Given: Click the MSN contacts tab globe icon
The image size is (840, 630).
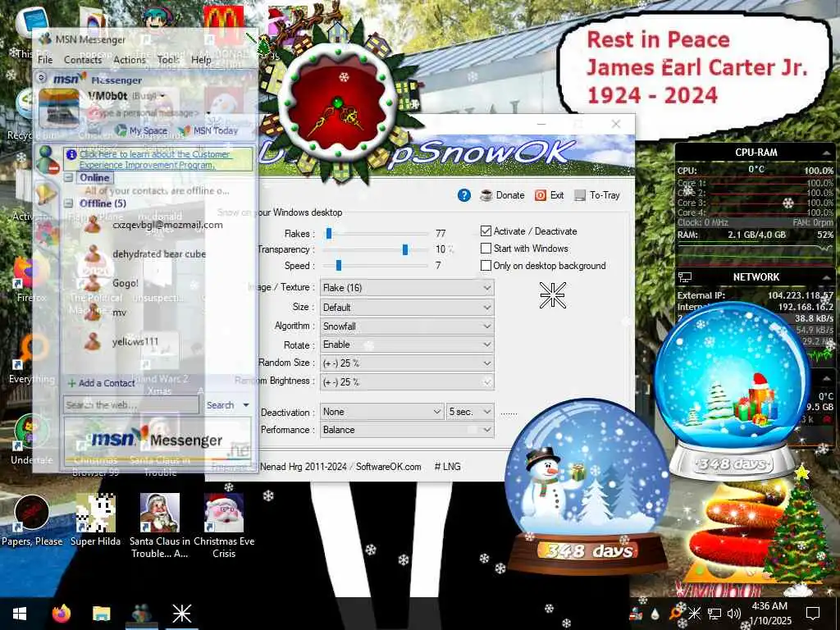Looking at the screenshot, I should (x=47, y=160).
